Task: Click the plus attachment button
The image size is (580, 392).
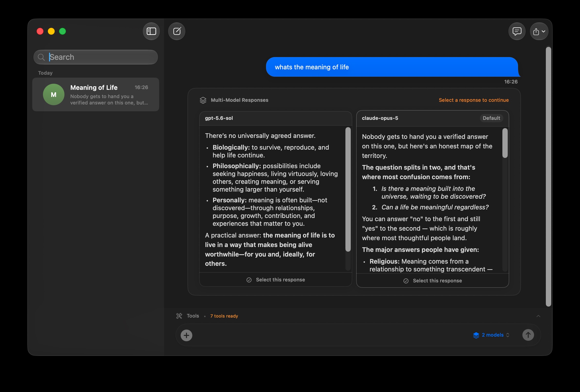Action: (x=186, y=335)
